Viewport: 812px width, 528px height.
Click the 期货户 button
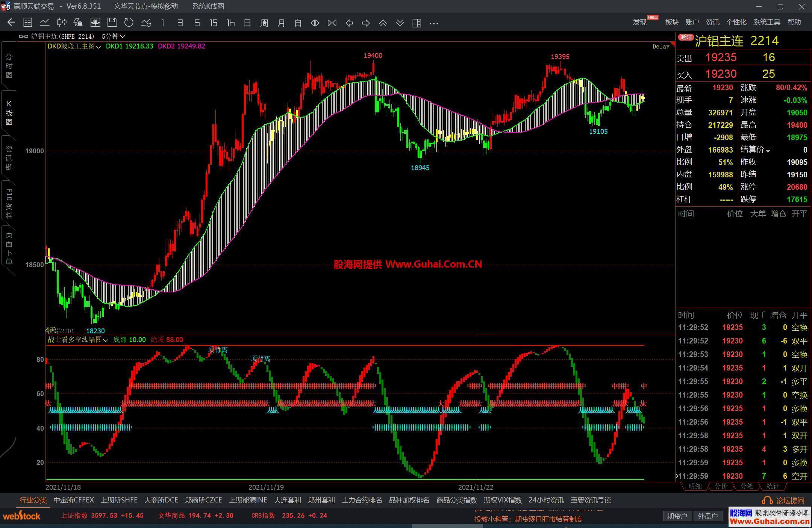677,516
